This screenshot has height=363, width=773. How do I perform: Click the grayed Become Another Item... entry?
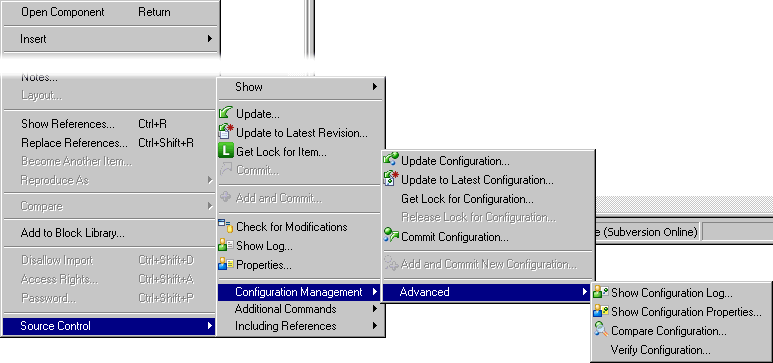110,161
